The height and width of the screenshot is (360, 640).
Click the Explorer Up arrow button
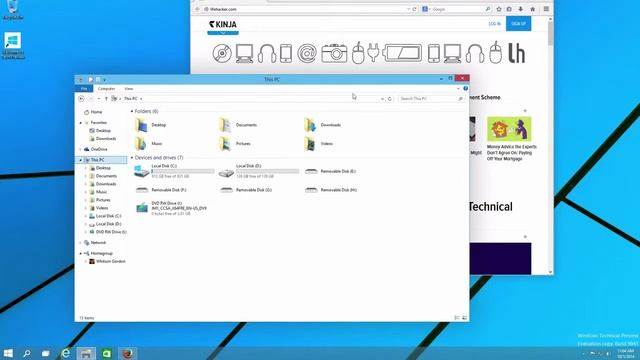[x=106, y=98]
